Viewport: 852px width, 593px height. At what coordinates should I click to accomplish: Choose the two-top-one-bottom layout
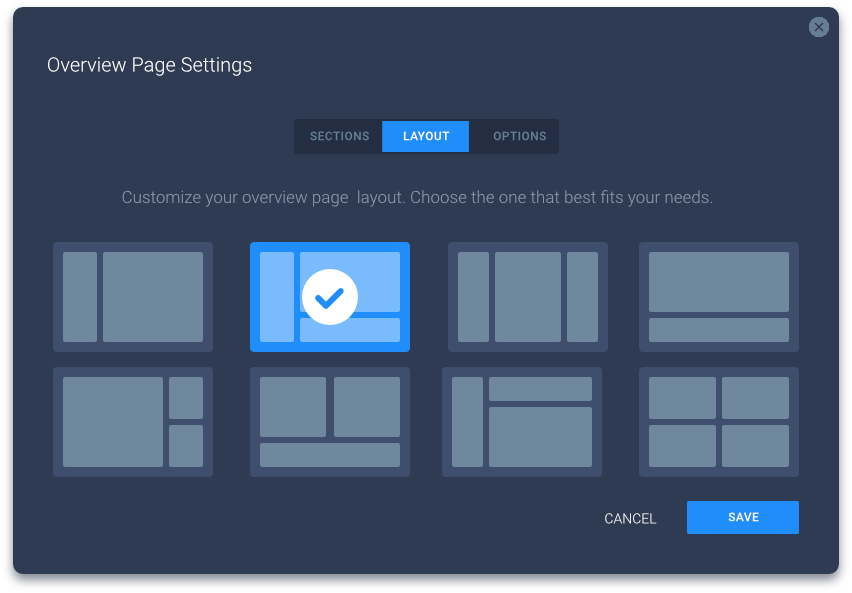(x=330, y=422)
